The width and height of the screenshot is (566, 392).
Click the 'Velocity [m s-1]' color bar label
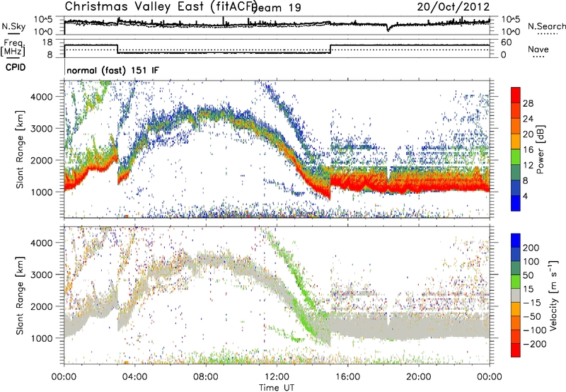553,295
